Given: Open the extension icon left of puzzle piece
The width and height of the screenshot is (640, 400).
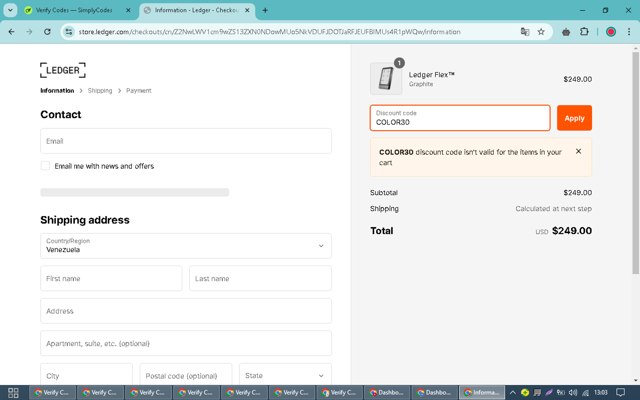Looking at the screenshot, I should pos(566,32).
